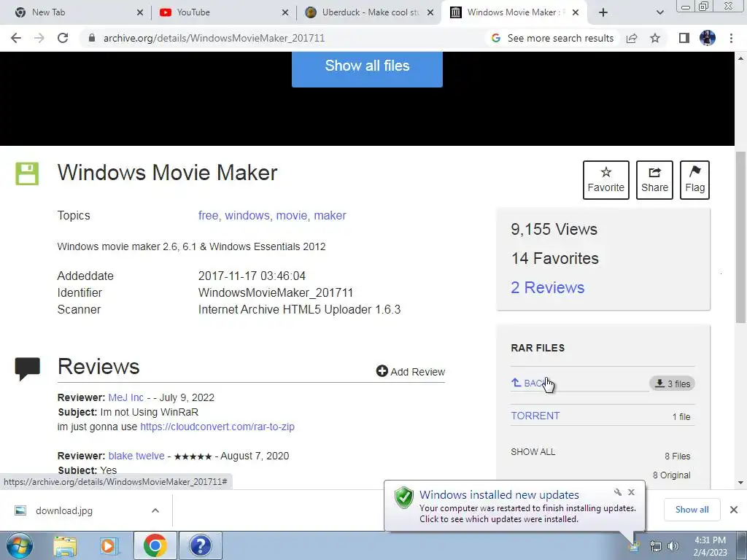The image size is (747, 560).
Task: Click the Identifier value WindowsMovieMaker_201711
Action: pyautogui.click(x=275, y=292)
